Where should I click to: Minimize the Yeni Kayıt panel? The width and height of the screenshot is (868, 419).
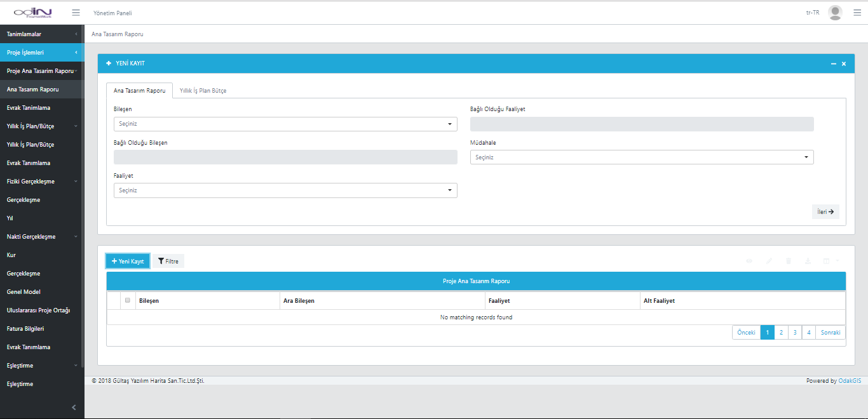833,64
